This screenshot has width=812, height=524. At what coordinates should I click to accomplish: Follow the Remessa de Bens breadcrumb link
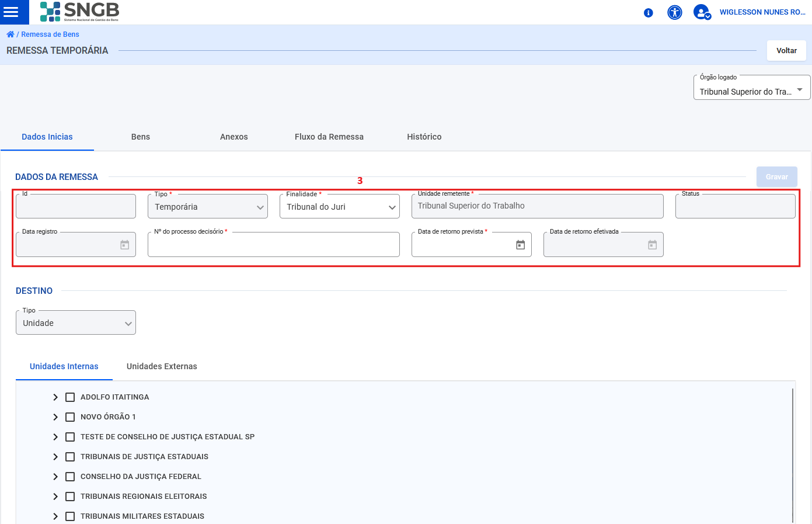coord(50,34)
